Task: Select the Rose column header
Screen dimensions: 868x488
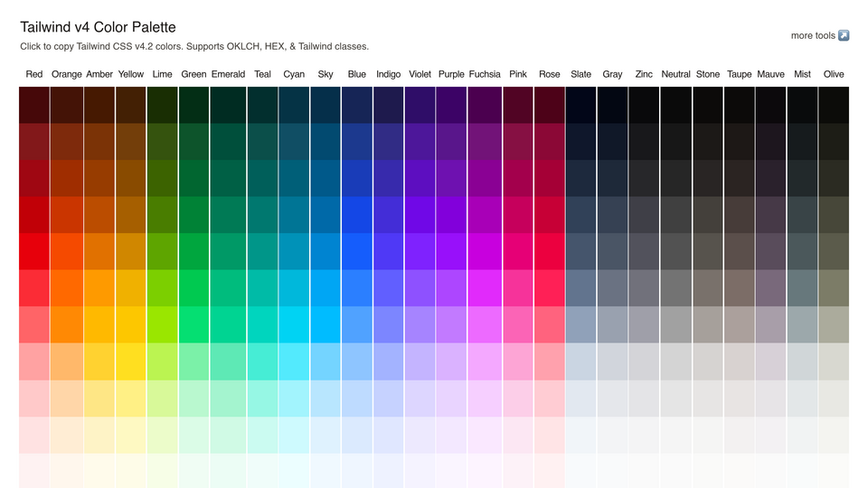Action: pyautogui.click(x=550, y=74)
